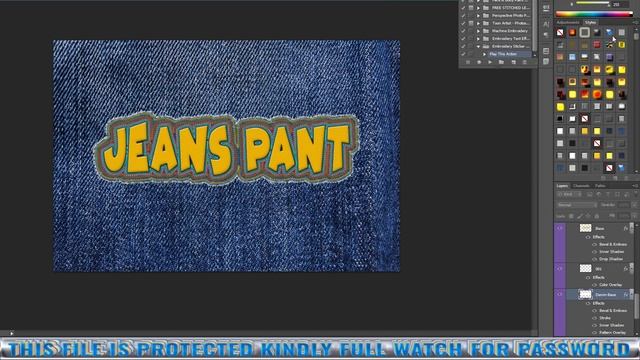Click stop button in Actions panel
Image resolution: width=640 pixels, height=360 pixels.
[x=468, y=62]
